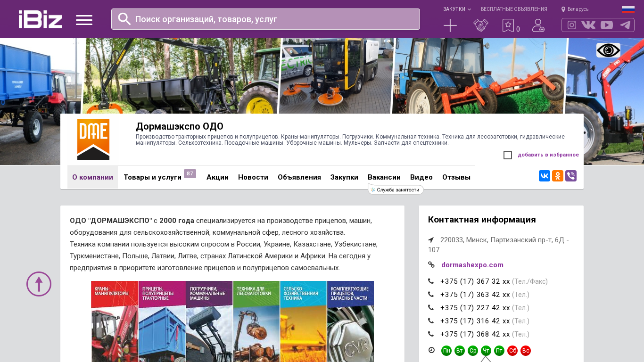Open 'Товары и услуги' tab

pos(153,177)
